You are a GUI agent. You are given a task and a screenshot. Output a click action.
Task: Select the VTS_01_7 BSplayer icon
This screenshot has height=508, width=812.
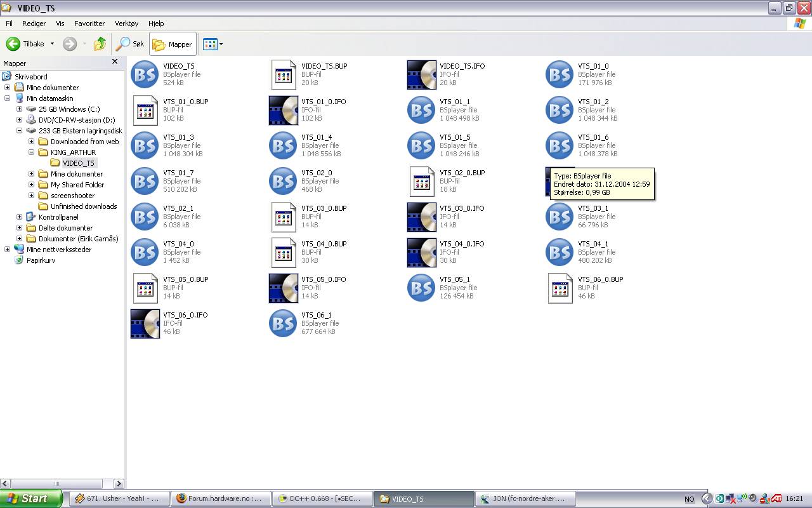tap(145, 182)
